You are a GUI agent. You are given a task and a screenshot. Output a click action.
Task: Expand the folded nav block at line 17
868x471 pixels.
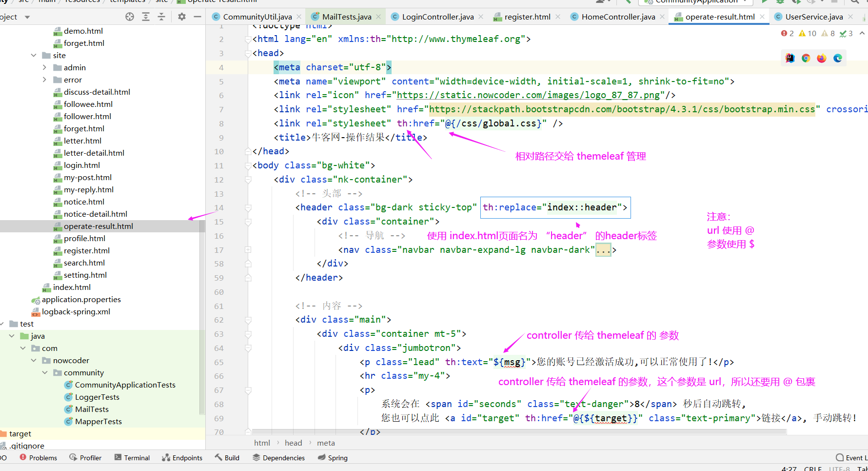248,249
